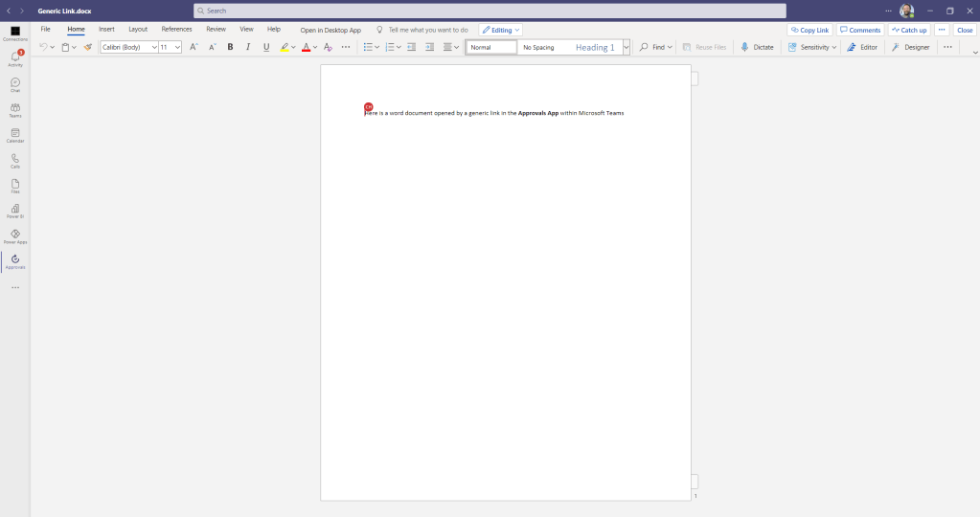
Task: Click the Format Painter icon
Action: [x=87, y=47]
